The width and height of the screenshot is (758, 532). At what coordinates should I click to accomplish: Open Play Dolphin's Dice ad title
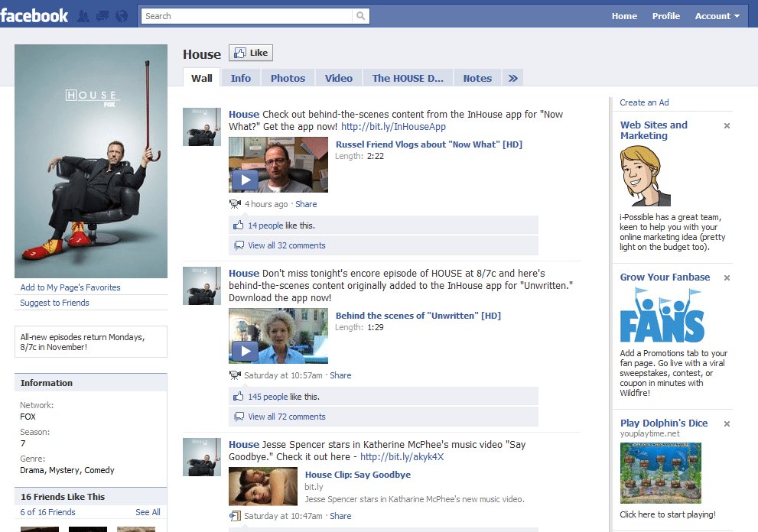[x=664, y=423]
